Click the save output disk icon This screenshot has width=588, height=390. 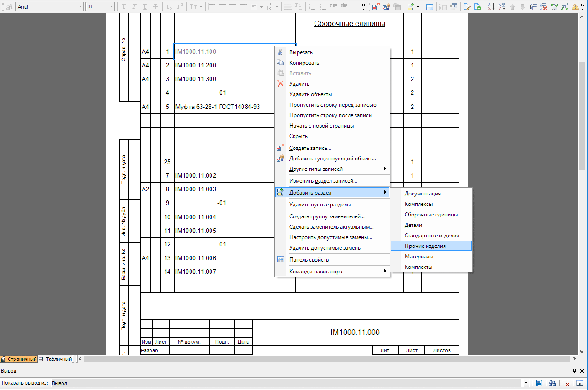pos(538,383)
